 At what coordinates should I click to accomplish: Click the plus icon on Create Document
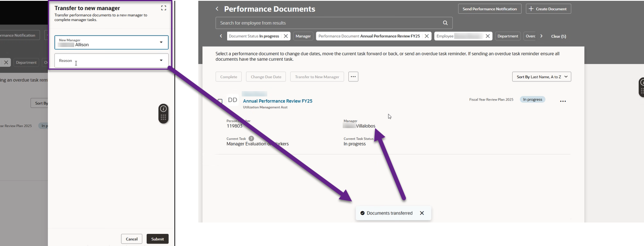(x=531, y=9)
